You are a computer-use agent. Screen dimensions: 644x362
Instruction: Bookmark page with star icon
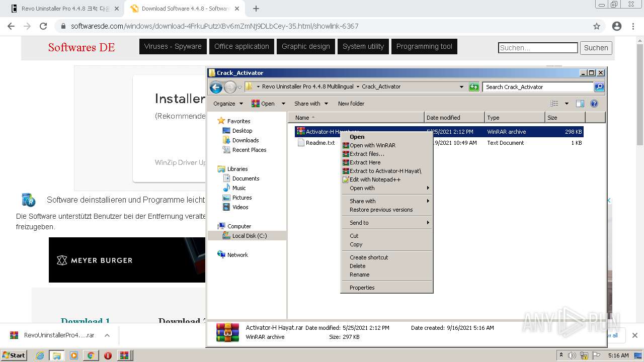pos(597,26)
